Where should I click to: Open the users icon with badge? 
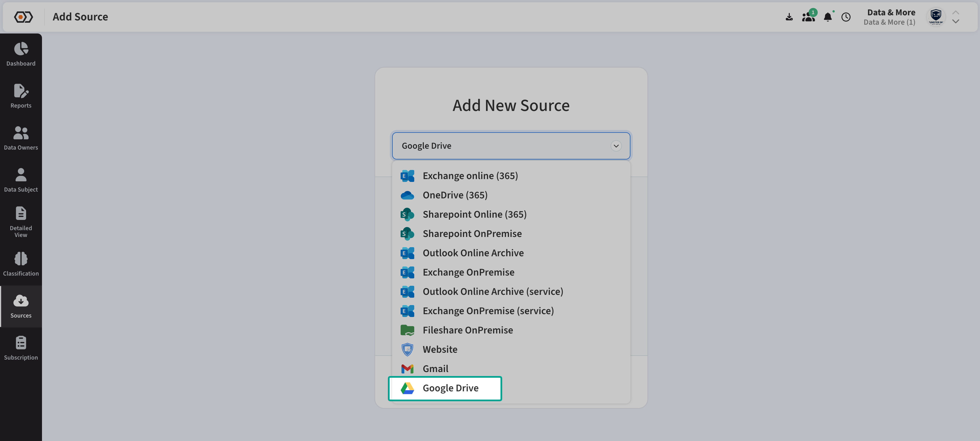coord(808,17)
